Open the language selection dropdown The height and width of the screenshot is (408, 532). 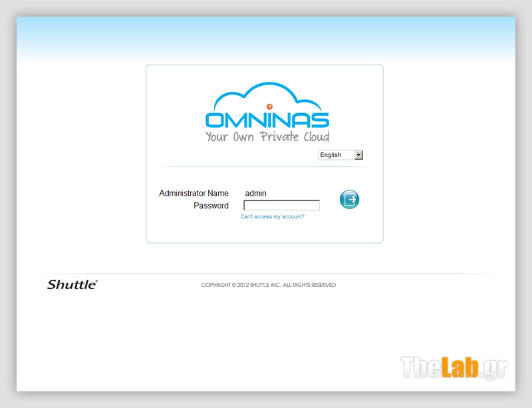340,154
